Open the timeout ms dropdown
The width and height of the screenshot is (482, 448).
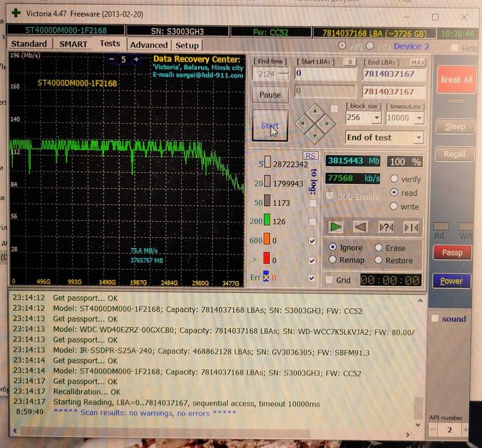(419, 118)
